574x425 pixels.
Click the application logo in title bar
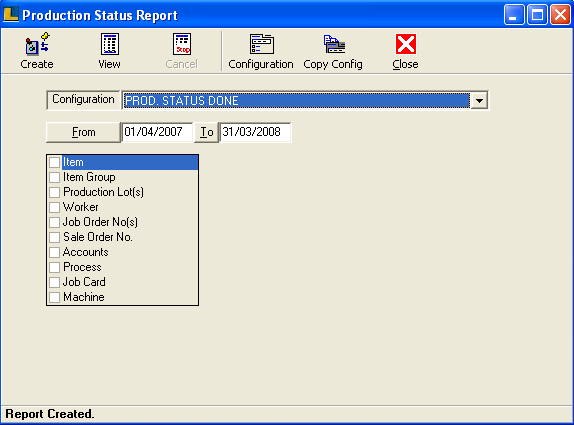(x=11, y=15)
